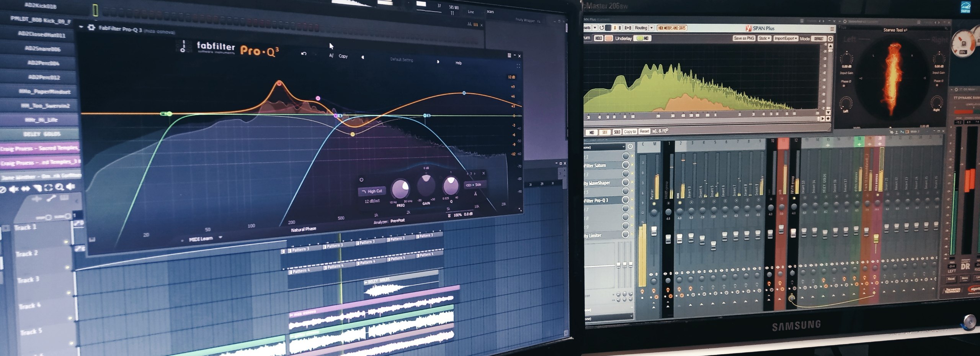Open the Natural Phase processing mode menu
Screen dimensions: 980x356
[303, 229]
